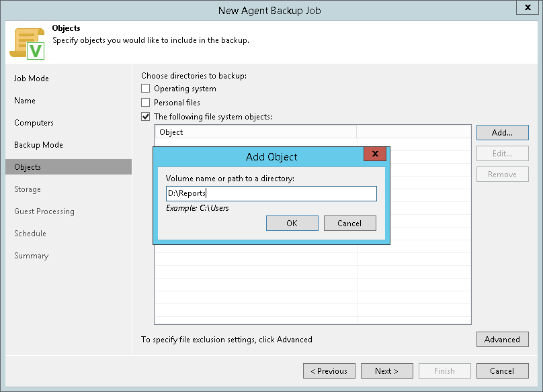
Task: Go to the Backup Mode step
Action: 38,145
